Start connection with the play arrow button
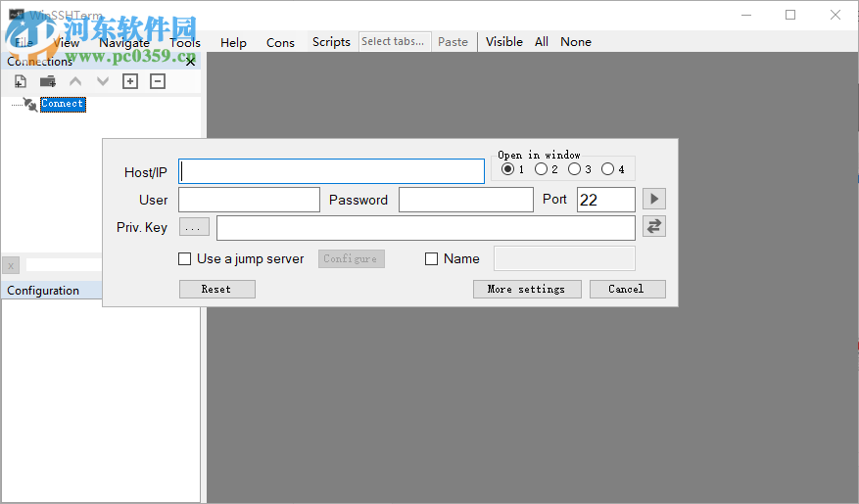The height and width of the screenshot is (504, 859). point(654,199)
